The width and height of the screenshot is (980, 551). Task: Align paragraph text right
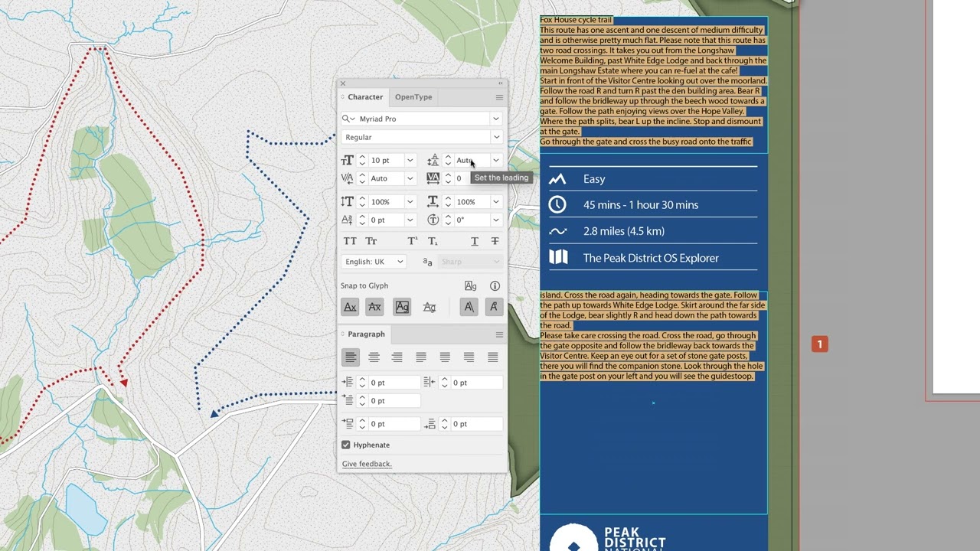click(397, 357)
